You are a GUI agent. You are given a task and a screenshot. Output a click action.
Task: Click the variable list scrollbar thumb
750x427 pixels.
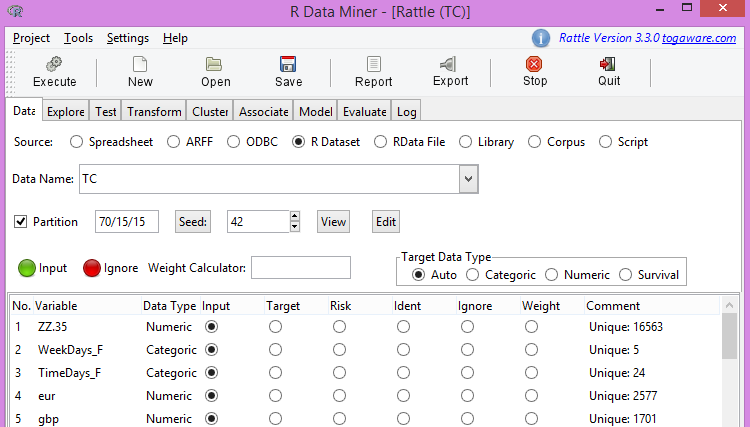pyautogui.click(x=729, y=336)
